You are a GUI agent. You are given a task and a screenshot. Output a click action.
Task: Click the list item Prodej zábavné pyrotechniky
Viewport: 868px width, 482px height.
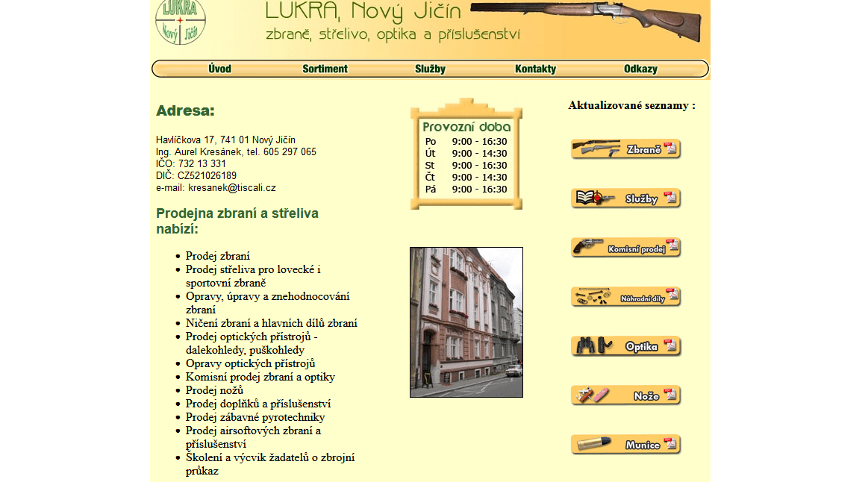pyautogui.click(x=255, y=417)
